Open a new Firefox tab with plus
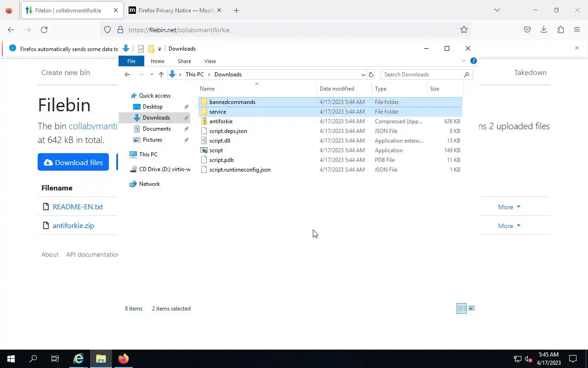Image resolution: width=588 pixels, height=368 pixels. point(236,10)
